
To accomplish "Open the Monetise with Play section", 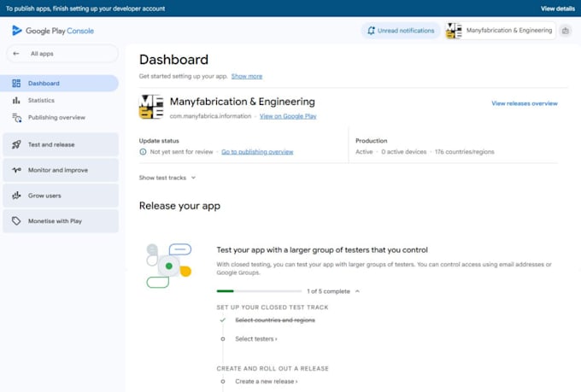I will pos(61,221).
